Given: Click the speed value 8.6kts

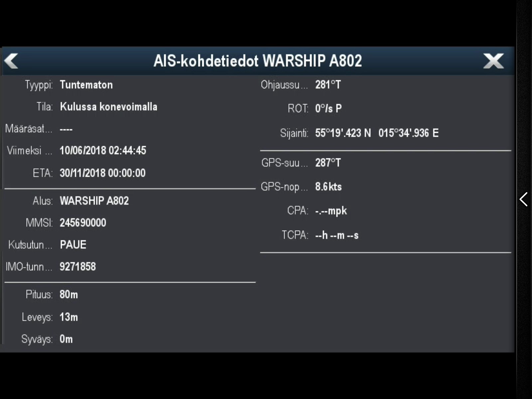Looking at the screenshot, I should coord(328,187).
